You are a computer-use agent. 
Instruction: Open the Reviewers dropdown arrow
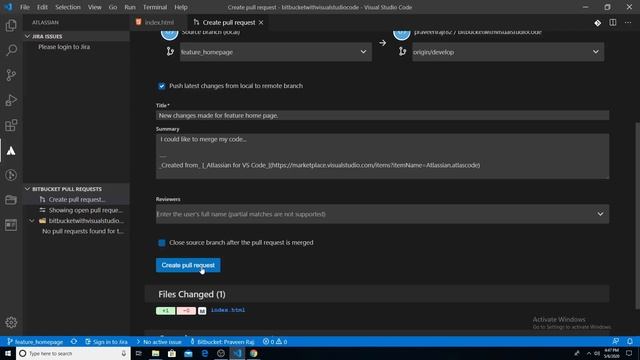[600, 214]
